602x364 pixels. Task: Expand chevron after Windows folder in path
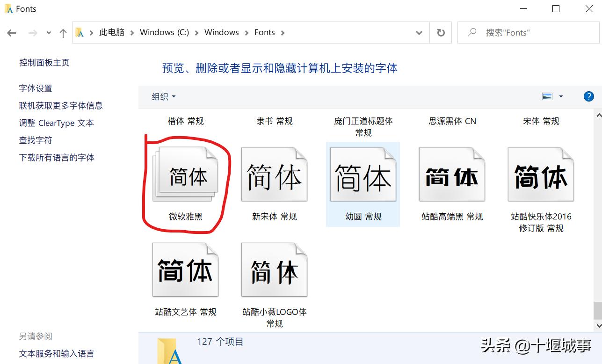point(247,33)
